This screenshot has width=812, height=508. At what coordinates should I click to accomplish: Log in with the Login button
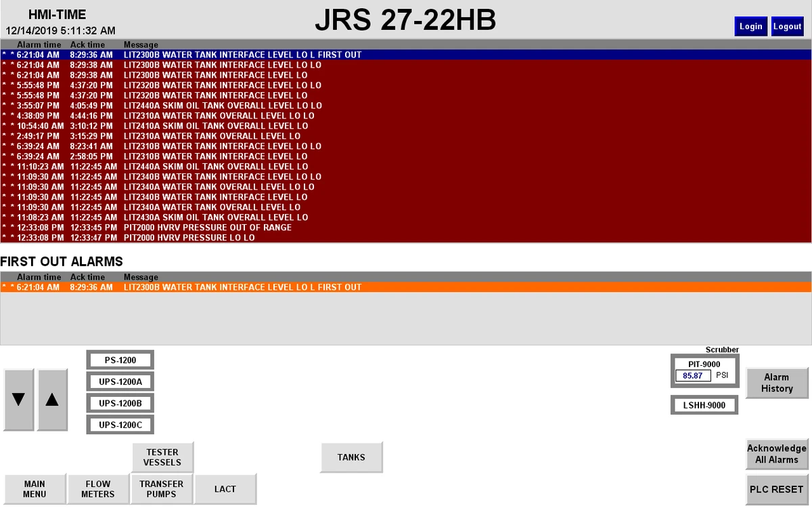coord(750,26)
